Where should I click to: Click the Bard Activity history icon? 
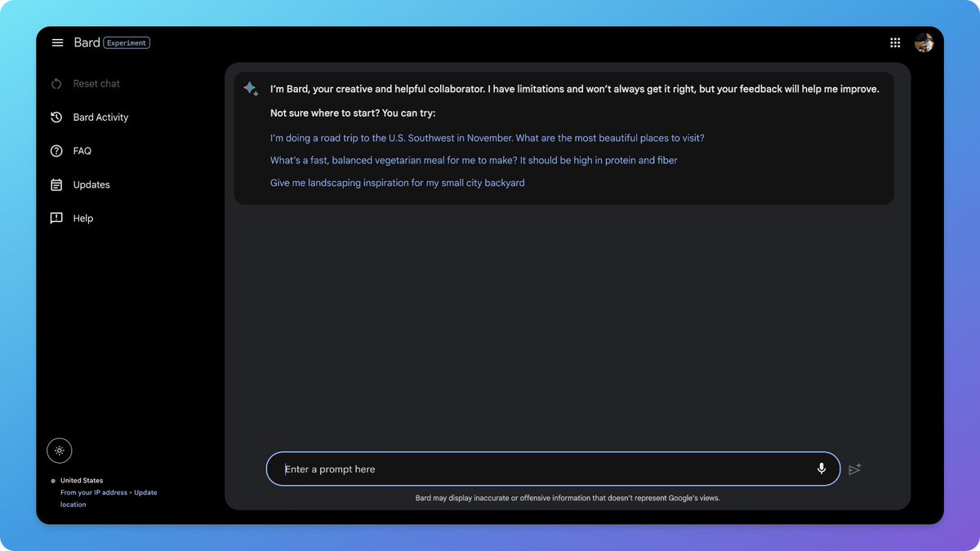[x=56, y=117]
